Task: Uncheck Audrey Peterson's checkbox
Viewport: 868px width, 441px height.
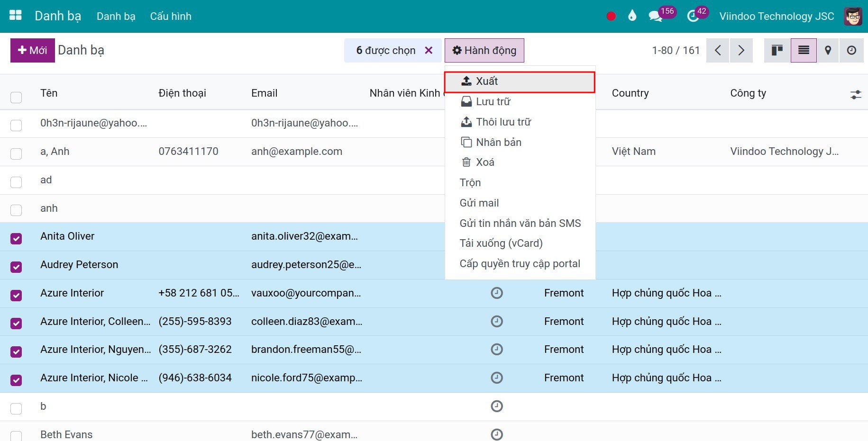Action: click(16, 267)
